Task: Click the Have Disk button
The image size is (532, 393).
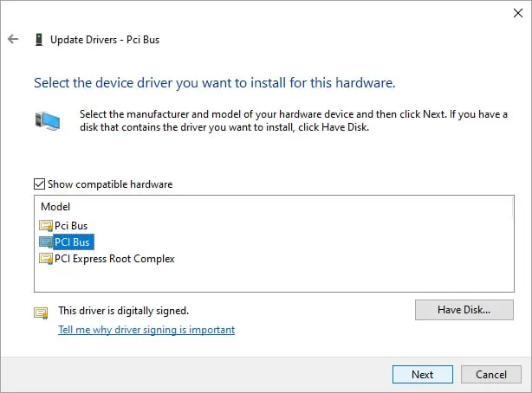Action: tap(464, 309)
